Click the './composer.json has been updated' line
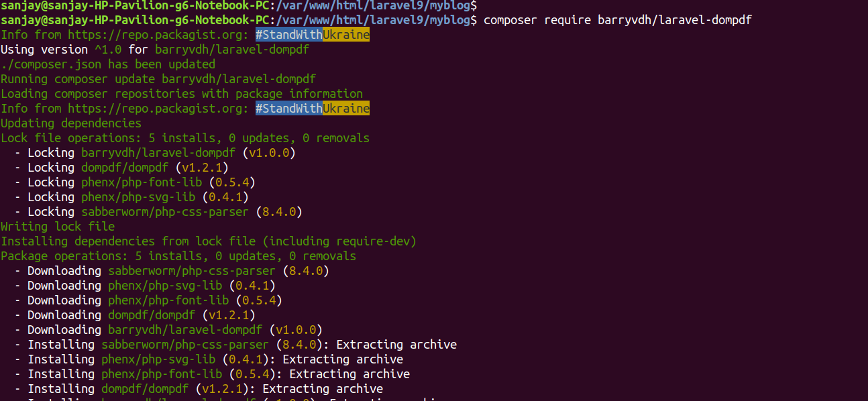 tap(108, 64)
